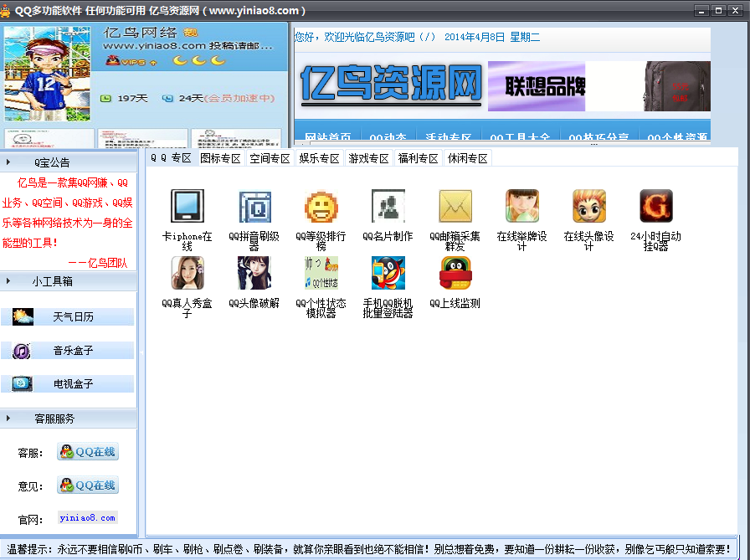Viewport: 750px width, 560px height.
Task: Click QQ工具大全 in the web navigation bar
Action: (520, 136)
